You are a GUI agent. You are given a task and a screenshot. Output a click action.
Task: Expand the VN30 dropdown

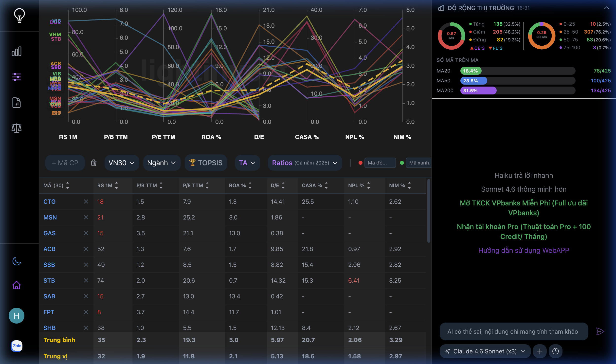(122, 163)
